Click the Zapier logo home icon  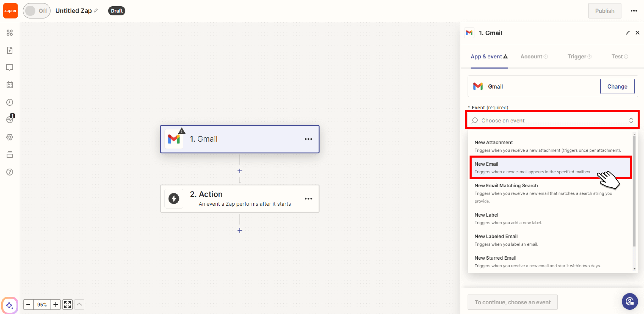10,11
